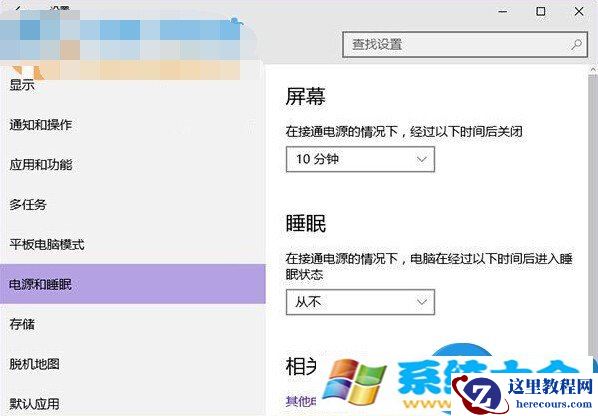
Task: Click the 睡眠 section heading
Action: [x=305, y=223]
